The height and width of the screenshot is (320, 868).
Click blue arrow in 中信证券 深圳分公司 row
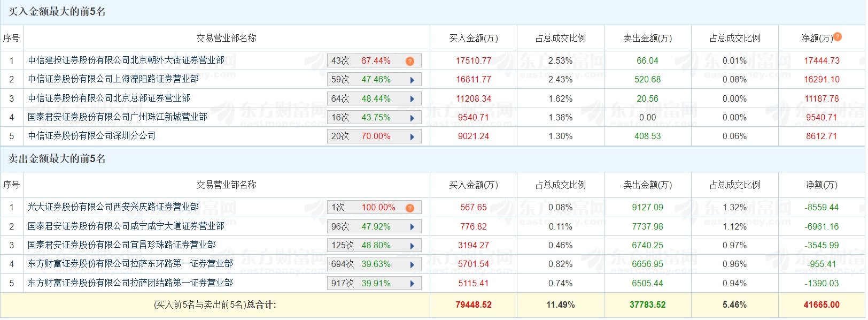(412, 136)
